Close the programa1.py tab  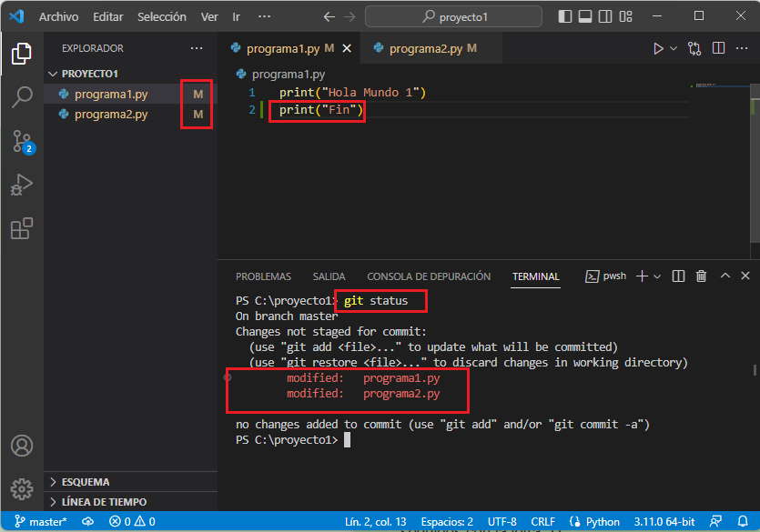(347, 48)
